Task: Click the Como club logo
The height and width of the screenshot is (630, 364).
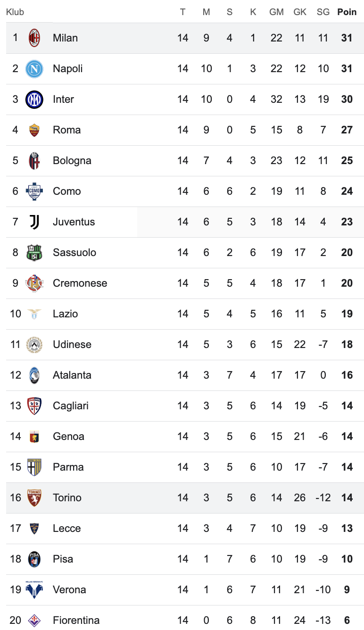Action: pyautogui.click(x=34, y=191)
